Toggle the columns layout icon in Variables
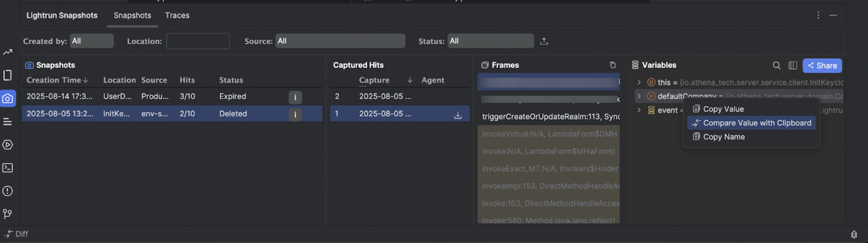The image size is (868, 243). coord(793,66)
